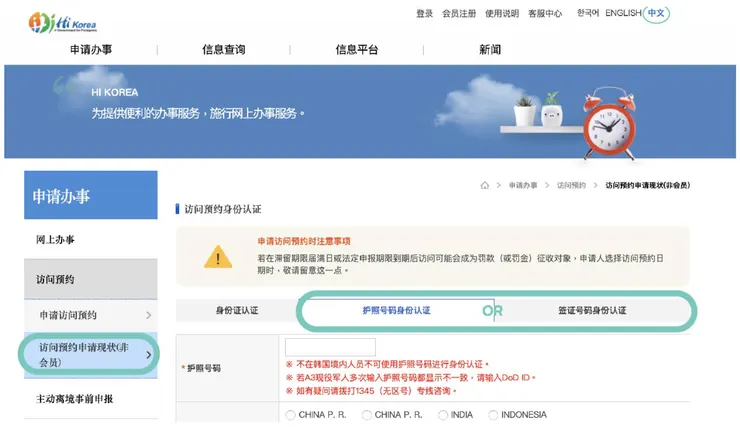The width and height of the screenshot is (740, 434).
Task: Open 信息查询 navigation menu
Action: point(224,50)
